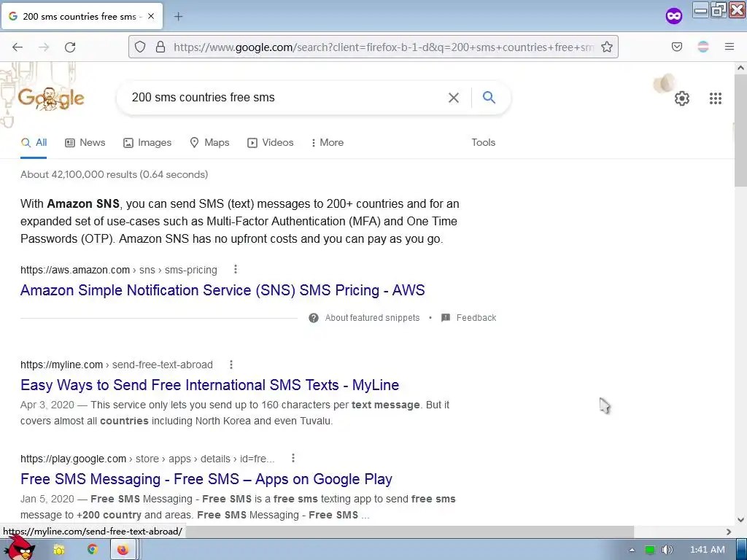Image resolution: width=747 pixels, height=560 pixels.
Task: Open options for the AWS result
Action: (236, 270)
